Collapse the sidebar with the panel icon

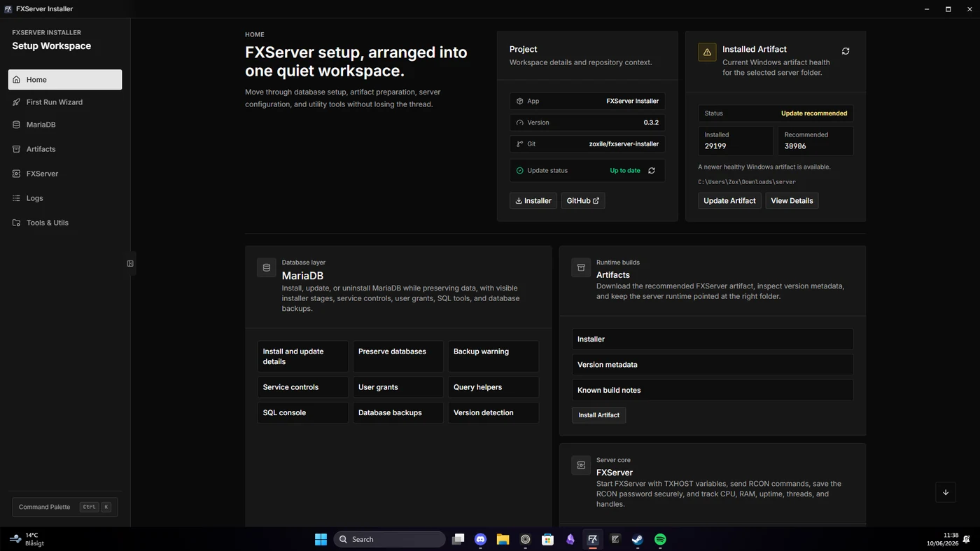(x=130, y=263)
